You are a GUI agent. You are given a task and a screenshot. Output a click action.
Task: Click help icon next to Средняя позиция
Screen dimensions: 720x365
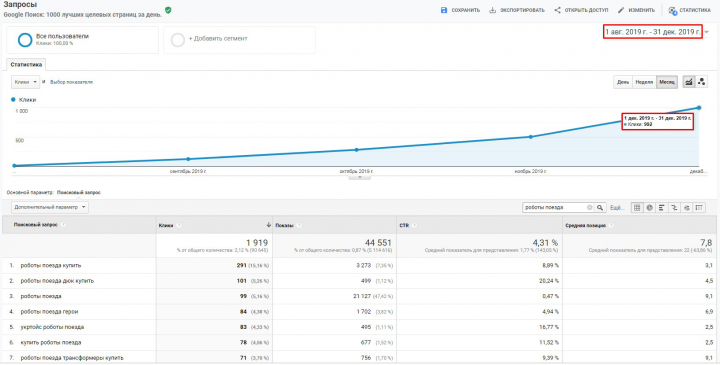pos(611,225)
